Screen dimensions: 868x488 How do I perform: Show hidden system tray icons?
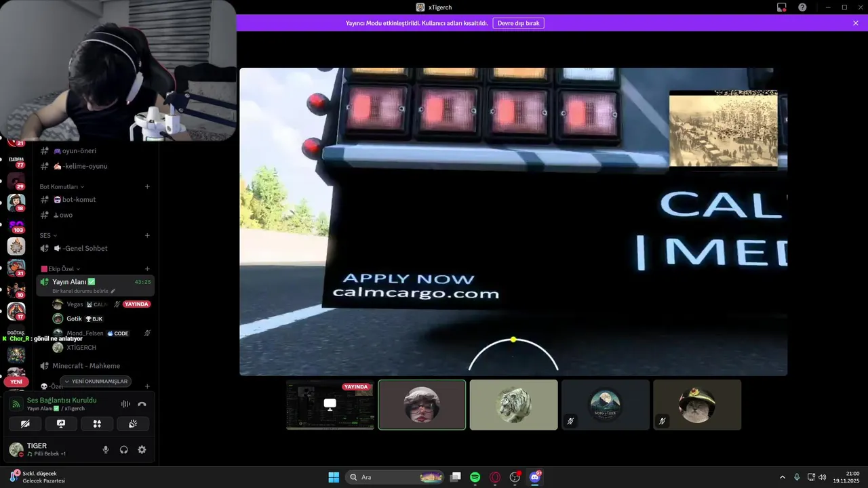click(782, 477)
